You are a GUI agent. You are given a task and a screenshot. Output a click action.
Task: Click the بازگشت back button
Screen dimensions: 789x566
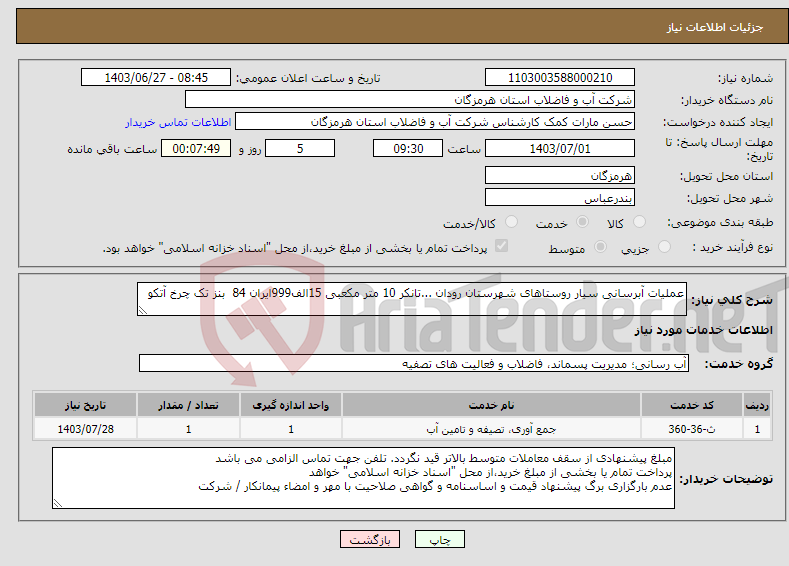[370, 539]
